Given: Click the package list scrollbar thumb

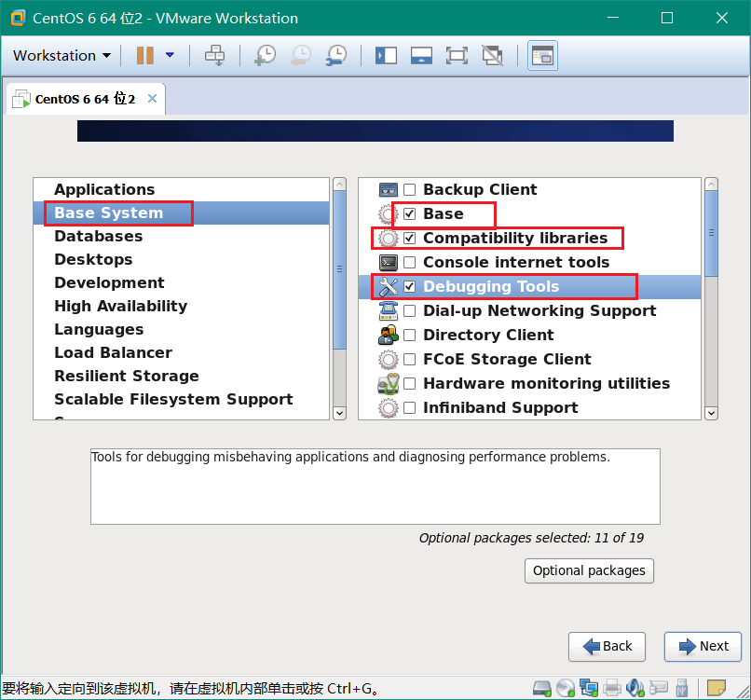Looking at the screenshot, I should click(712, 234).
